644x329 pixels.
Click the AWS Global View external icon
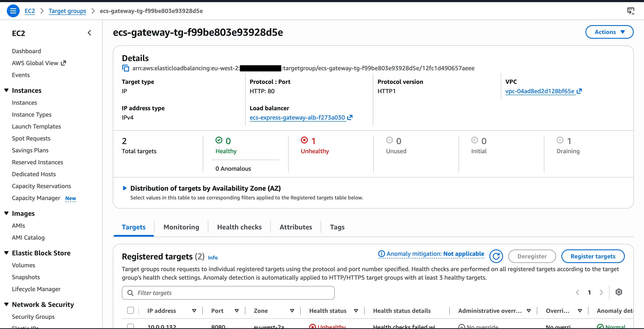63,63
